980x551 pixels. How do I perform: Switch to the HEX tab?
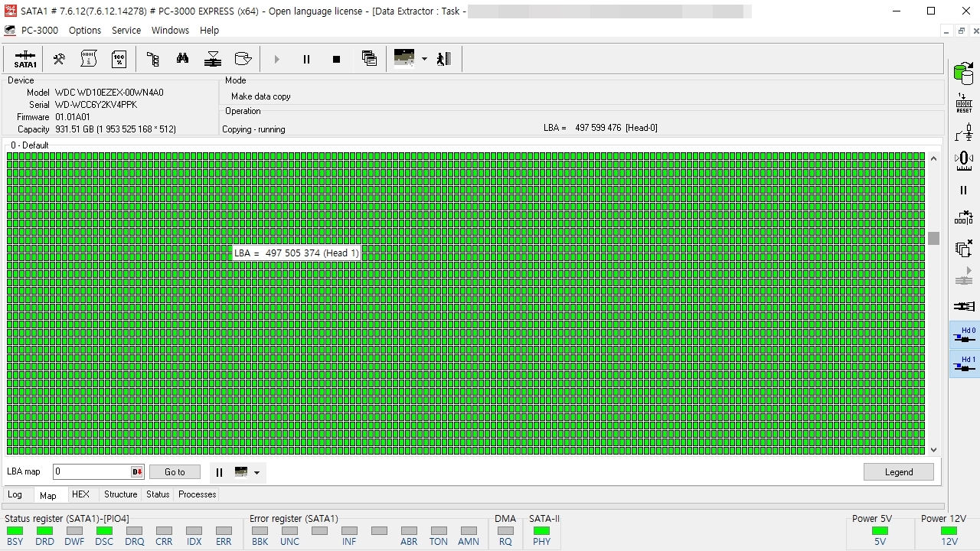(80, 494)
